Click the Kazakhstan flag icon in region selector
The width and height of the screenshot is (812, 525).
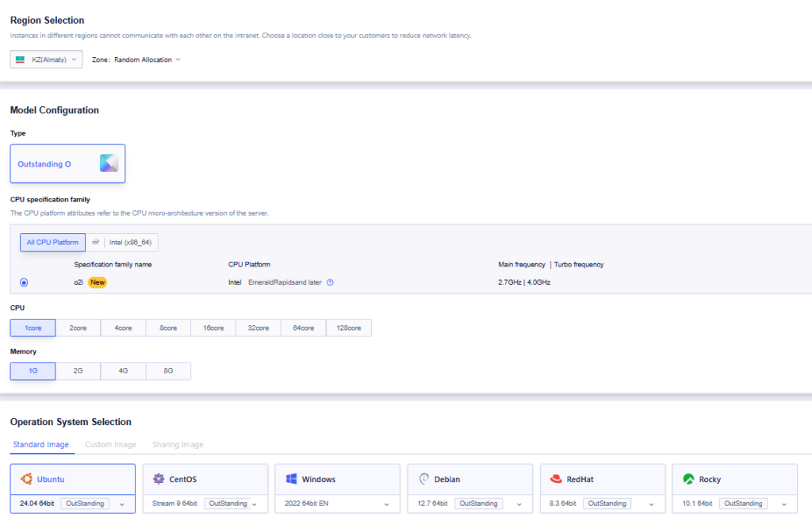click(20, 59)
